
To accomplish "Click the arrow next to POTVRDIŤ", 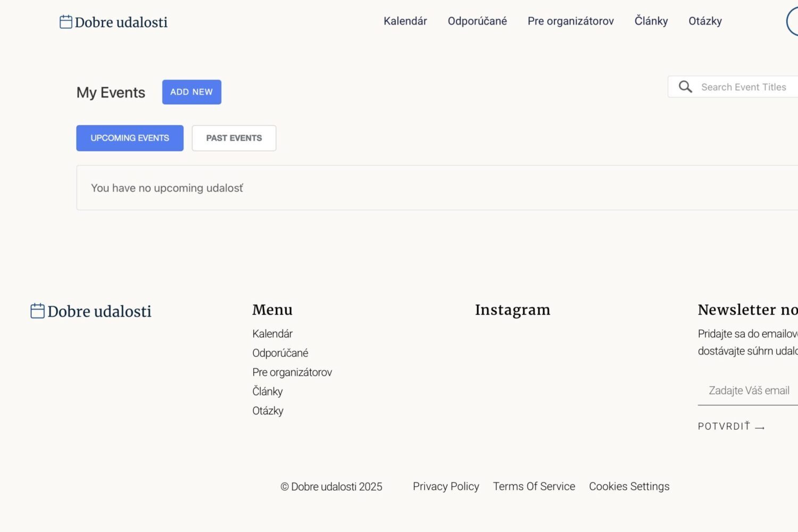I will (760, 427).
